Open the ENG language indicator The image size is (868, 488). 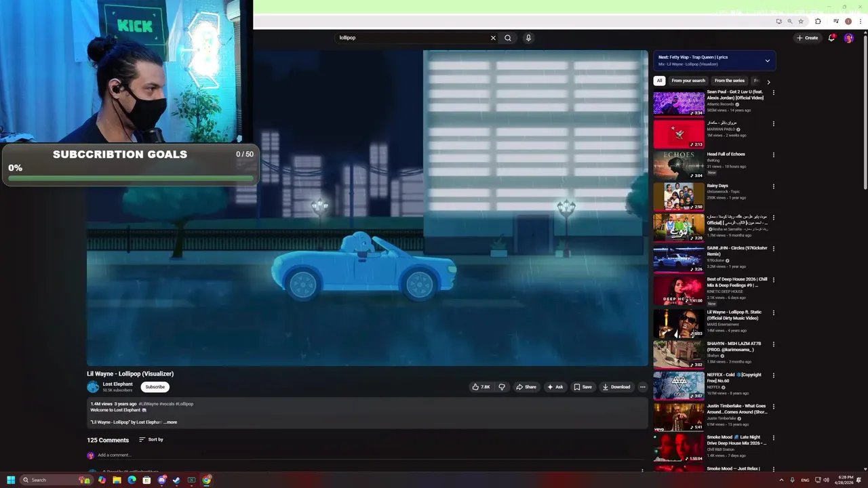pyautogui.click(x=805, y=480)
